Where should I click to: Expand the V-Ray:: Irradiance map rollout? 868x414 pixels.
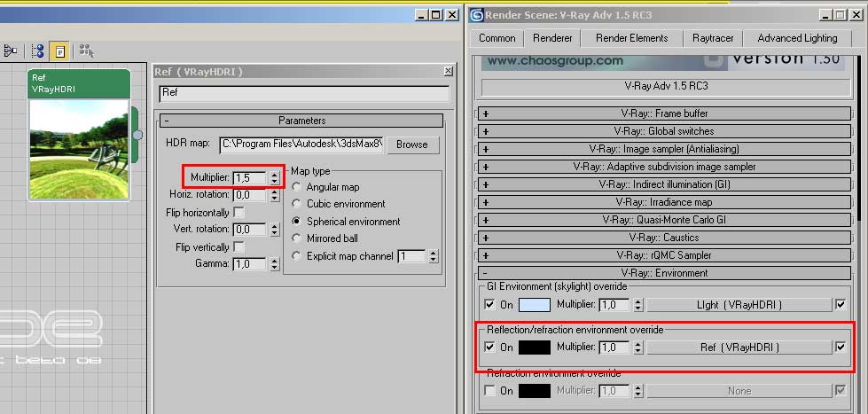point(485,202)
